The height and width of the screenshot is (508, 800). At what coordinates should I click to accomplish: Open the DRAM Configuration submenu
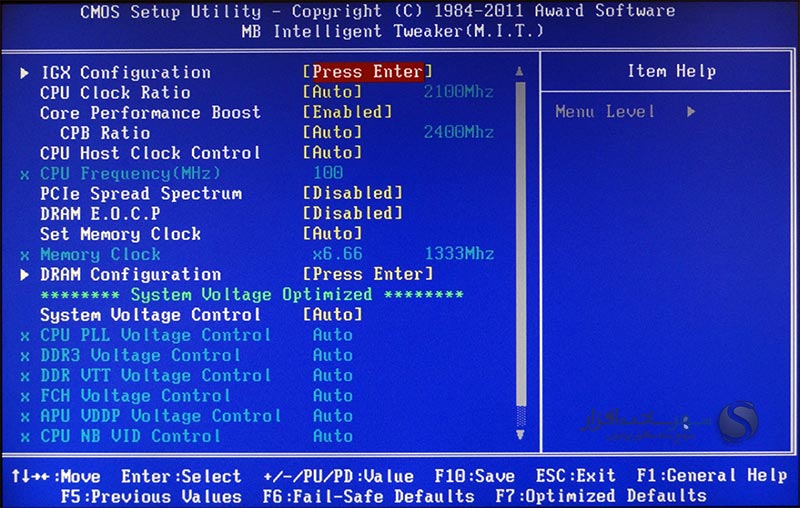131,274
